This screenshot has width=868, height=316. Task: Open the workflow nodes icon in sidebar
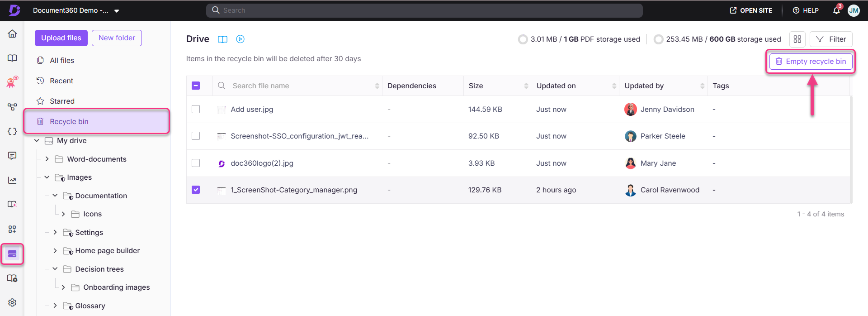pyautogui.click(x=12, y=107)
